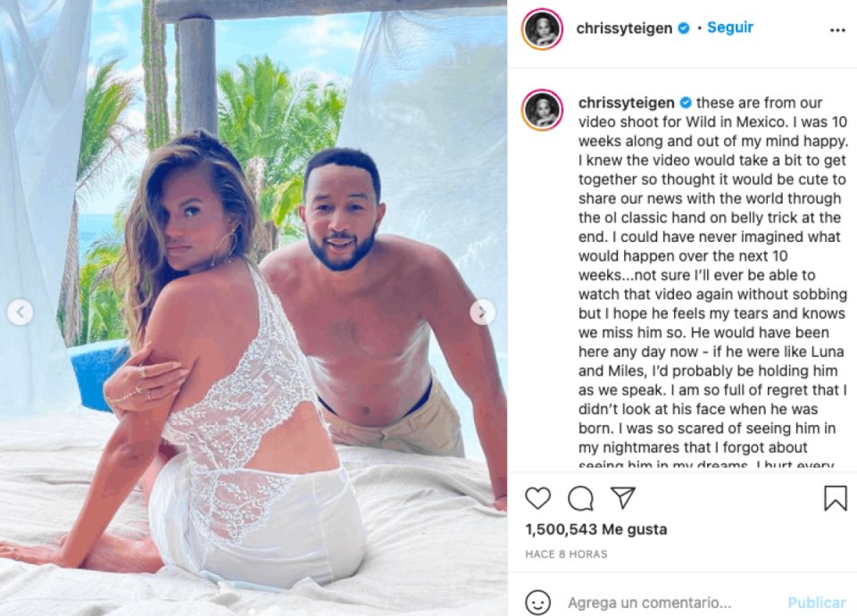Click chrissyteigen username in the caption
The height and width of the screenshot is (616, 857).
point(627,102)
